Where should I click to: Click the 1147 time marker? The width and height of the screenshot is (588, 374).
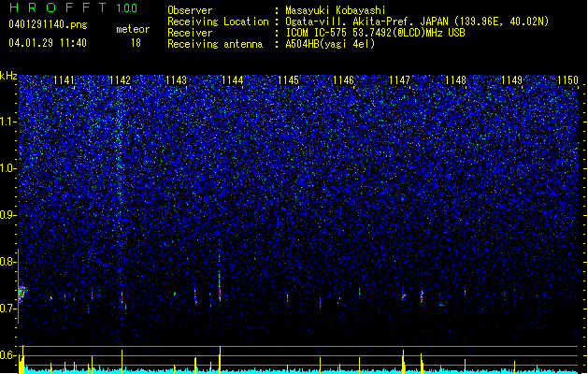click(400, 80)
